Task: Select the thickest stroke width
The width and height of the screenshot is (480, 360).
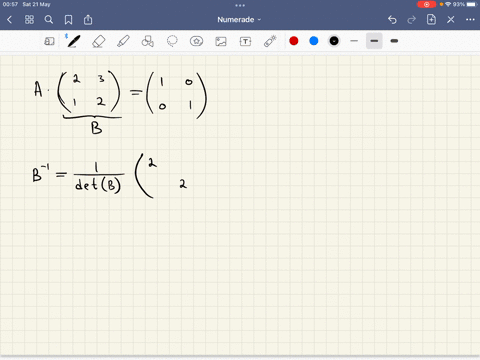Action: 394,41
